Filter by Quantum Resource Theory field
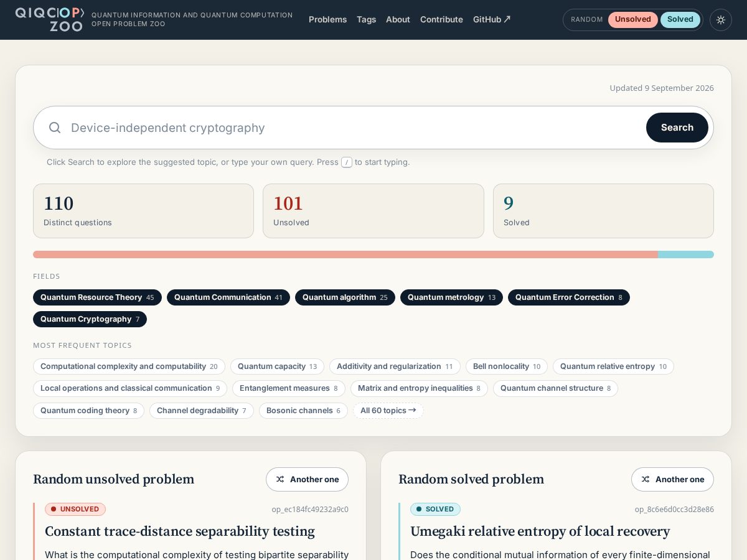The image size is (747, 560). pyautogui.click(x=97, y=297)
